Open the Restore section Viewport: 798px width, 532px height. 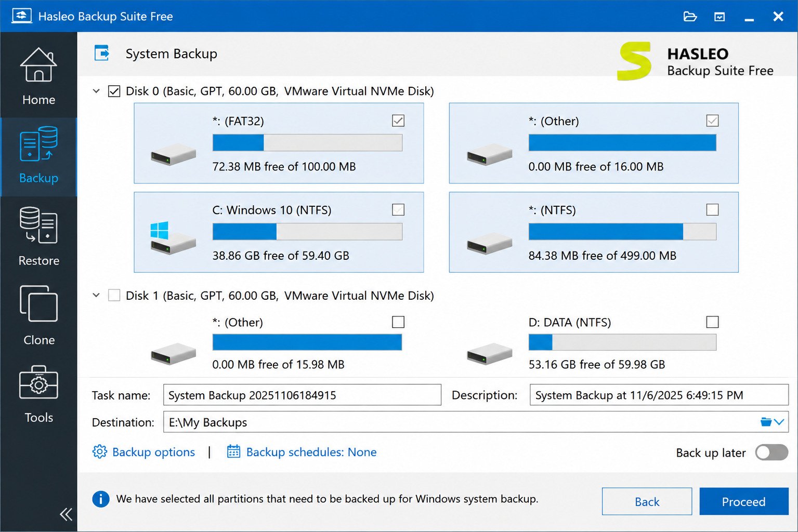38,236
